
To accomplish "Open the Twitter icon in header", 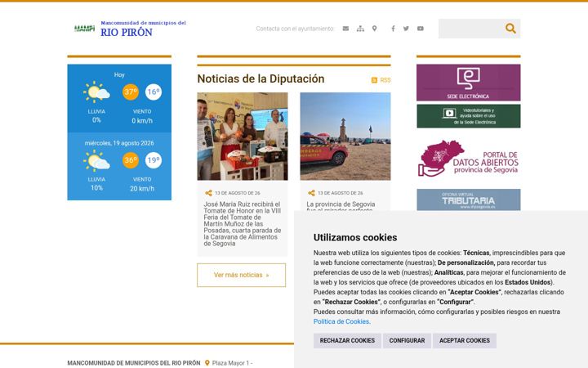I will click(406, 29).
